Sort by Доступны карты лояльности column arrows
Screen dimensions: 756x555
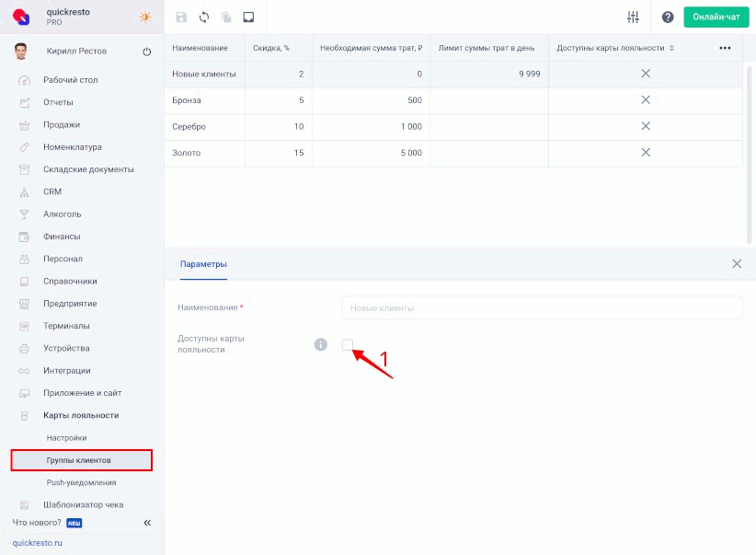coord(671,48)
